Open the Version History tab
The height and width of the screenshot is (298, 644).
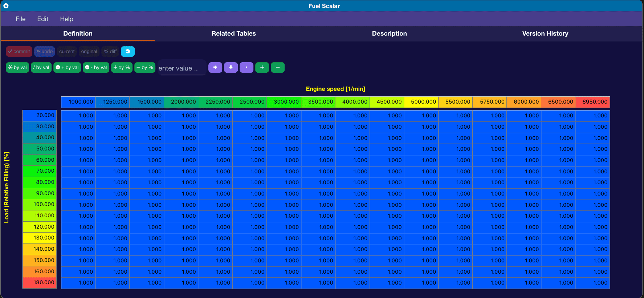[545, 33]
